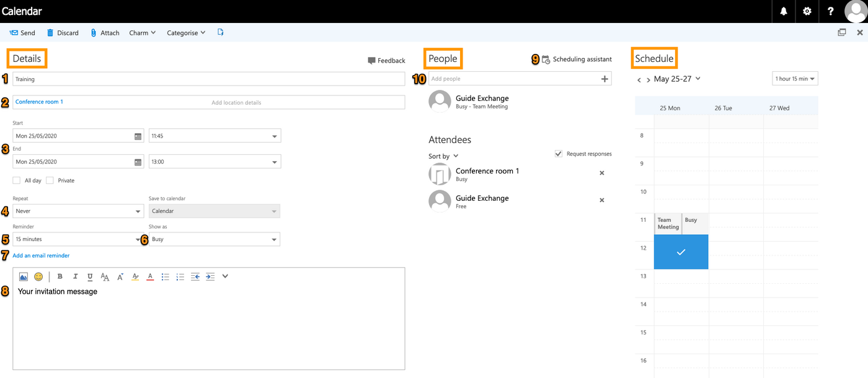Click the bulleted list icon

coord(166,277)
